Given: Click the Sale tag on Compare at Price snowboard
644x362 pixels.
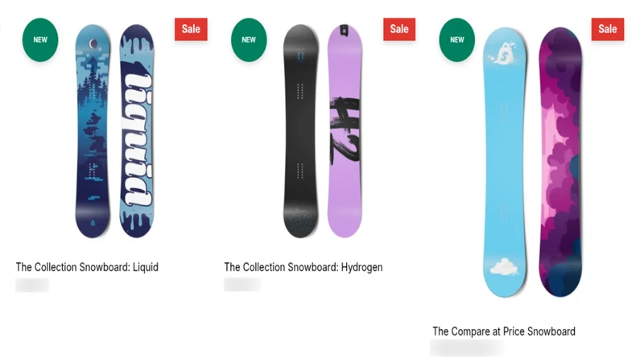Looking at the screenshot, I should (608, 29).
